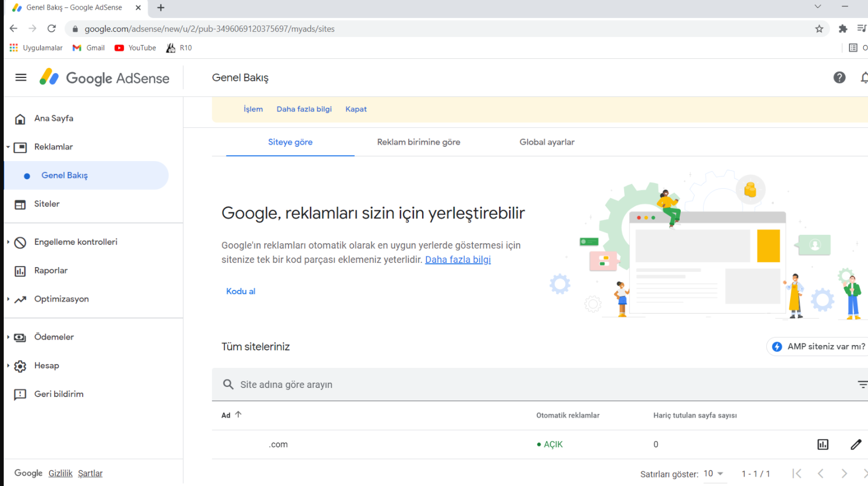
Task: Expand the Ödemeler section arrow
Action: [8, 337]
